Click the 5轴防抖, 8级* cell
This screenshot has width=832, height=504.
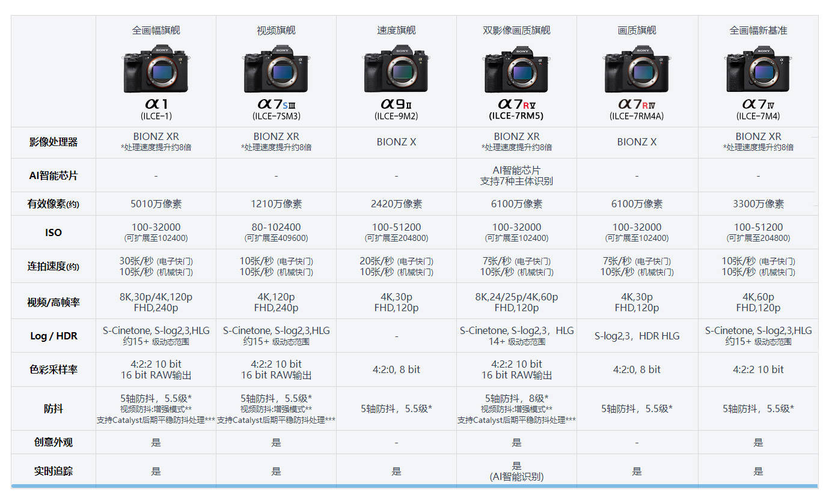[x=517, y=398]
